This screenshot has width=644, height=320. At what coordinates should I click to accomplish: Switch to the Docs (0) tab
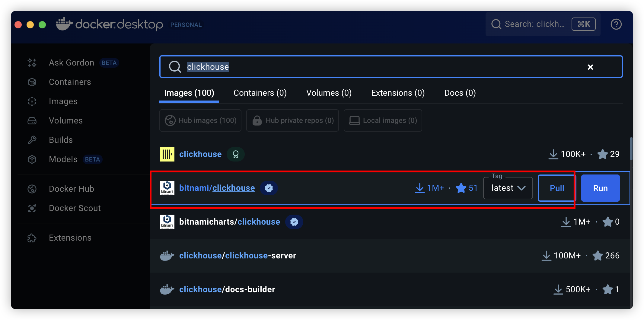pyautogui.click(x=460, y=93)
